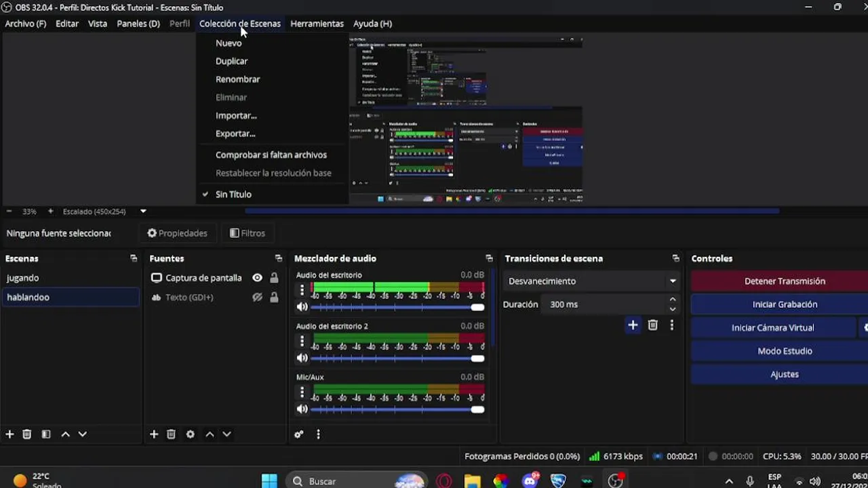Open scene filters icon in Escenas panel
Viewport: 868px width, 488px height.
click(x=46, y=434)
